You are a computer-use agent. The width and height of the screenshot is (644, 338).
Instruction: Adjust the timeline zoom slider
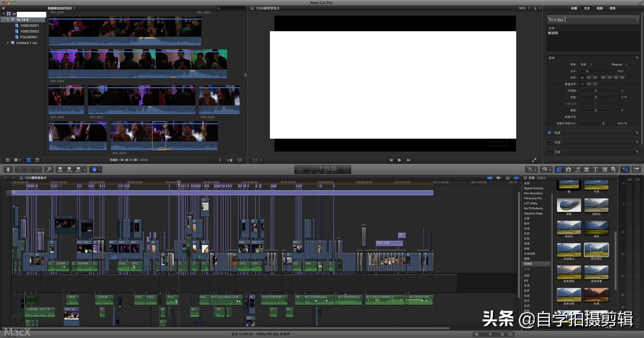(490, 334)
